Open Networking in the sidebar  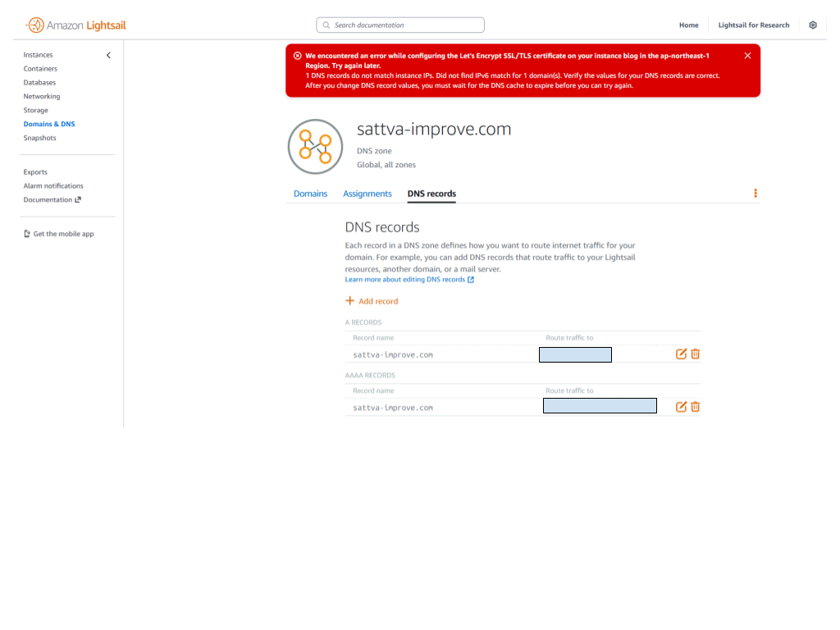click(42, 97)
